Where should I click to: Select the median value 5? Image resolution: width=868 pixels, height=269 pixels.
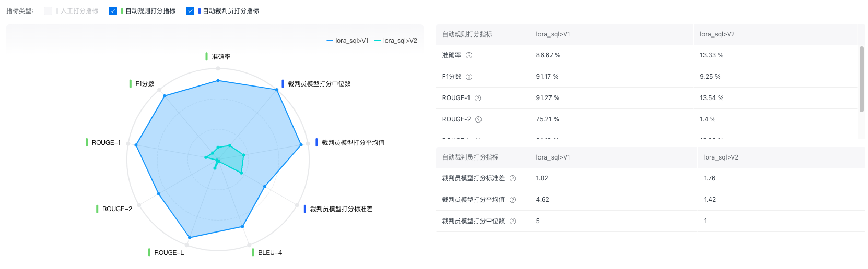click(538, 221)
